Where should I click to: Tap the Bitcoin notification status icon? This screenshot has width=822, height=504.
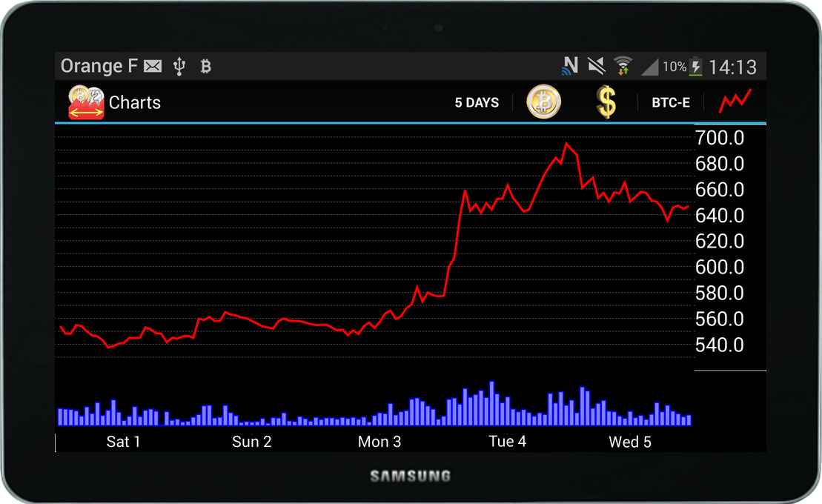[205, 67]
